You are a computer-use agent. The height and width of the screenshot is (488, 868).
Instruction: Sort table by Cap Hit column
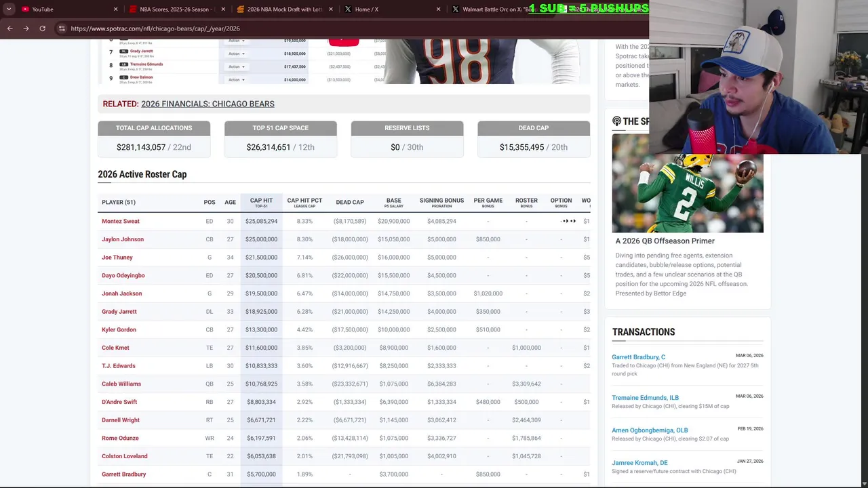(x=261, y=202)
